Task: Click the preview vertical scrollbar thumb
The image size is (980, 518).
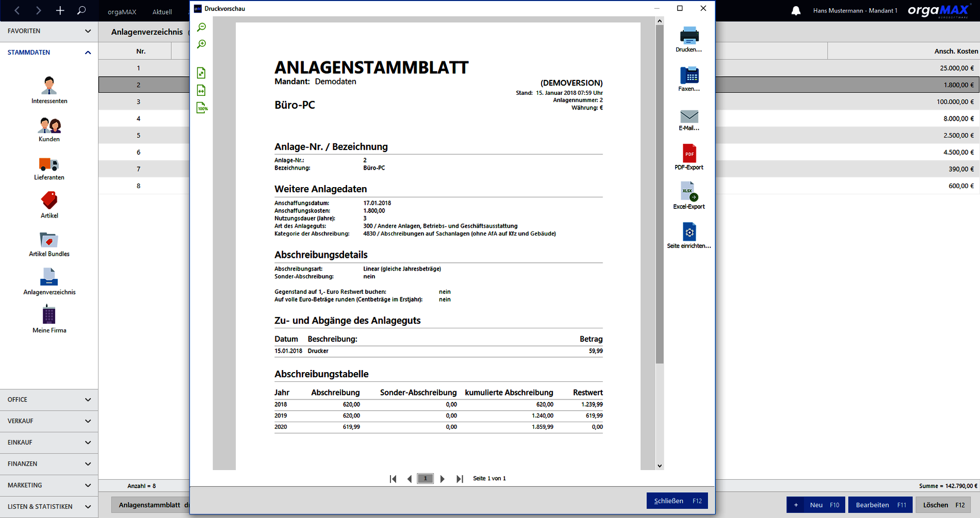Action: 660,194
